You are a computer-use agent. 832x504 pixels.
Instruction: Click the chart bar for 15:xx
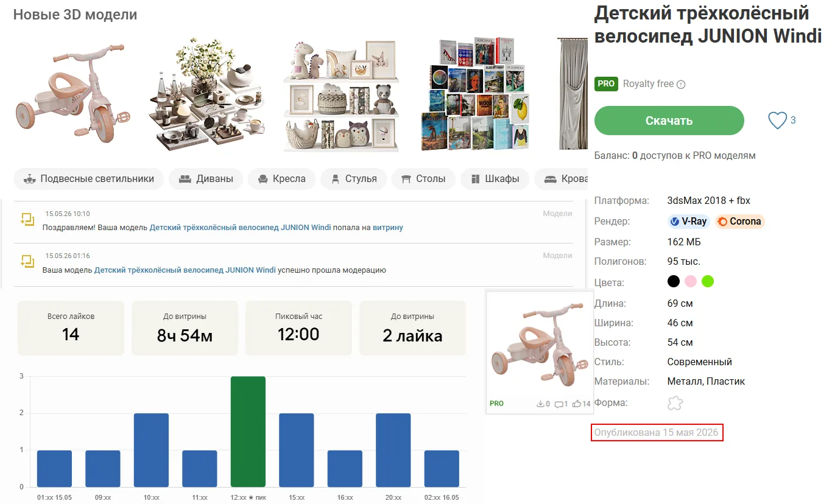pyautogui.click(x=297, y=450)
